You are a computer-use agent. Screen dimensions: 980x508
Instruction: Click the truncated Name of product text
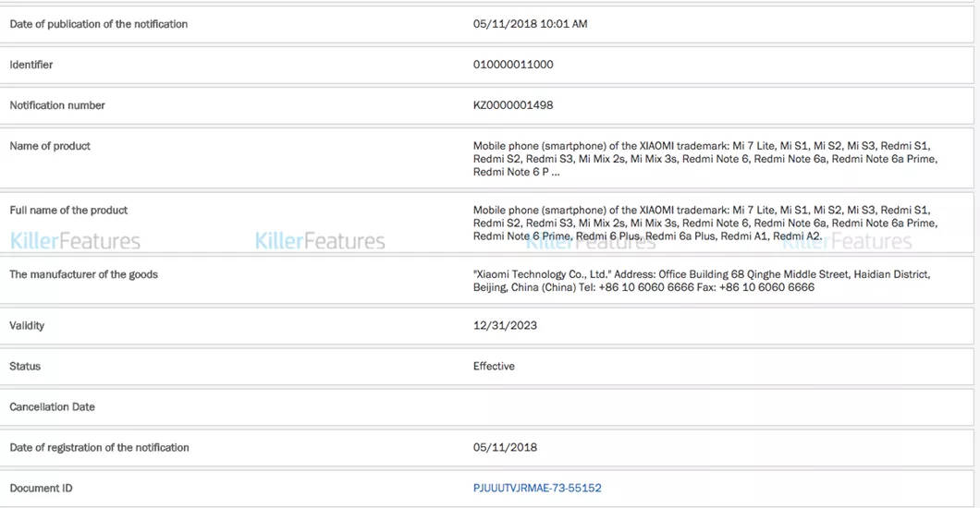(x=704, y=159)
